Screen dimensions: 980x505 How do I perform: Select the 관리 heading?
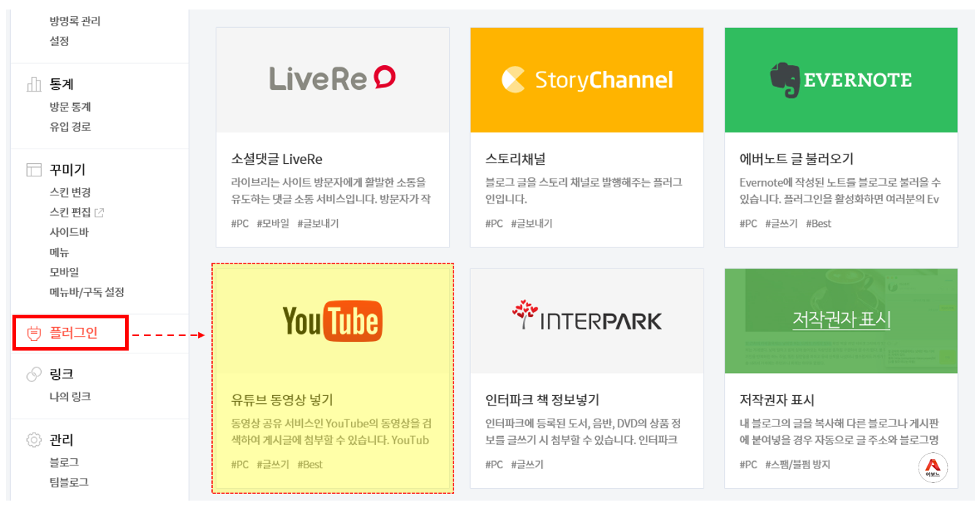[x=62, y=440]
